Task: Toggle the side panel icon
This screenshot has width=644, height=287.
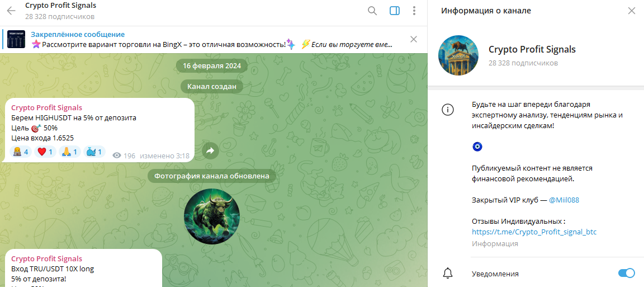Action: pyautogui.click(x=394, y=11)
